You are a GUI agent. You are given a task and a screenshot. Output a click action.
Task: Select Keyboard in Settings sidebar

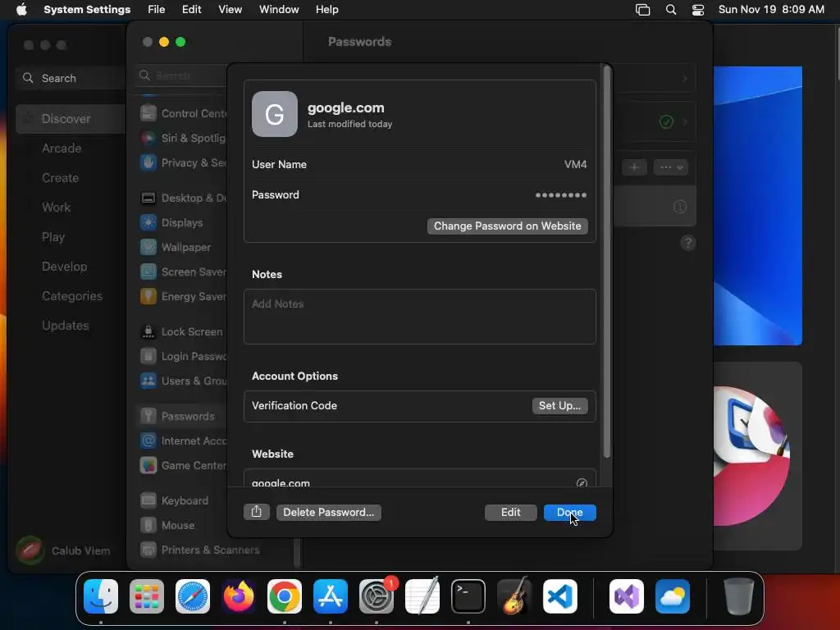[180, 500]
